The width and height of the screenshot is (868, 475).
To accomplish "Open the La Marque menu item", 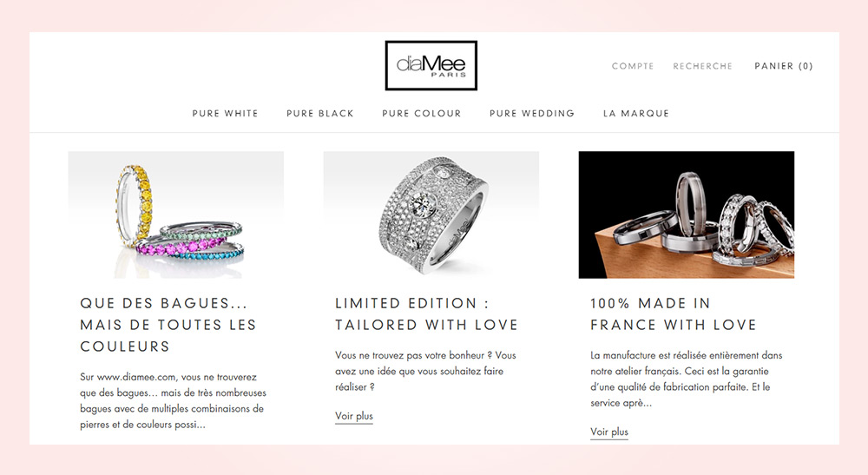I will click(x=636, y=114).
